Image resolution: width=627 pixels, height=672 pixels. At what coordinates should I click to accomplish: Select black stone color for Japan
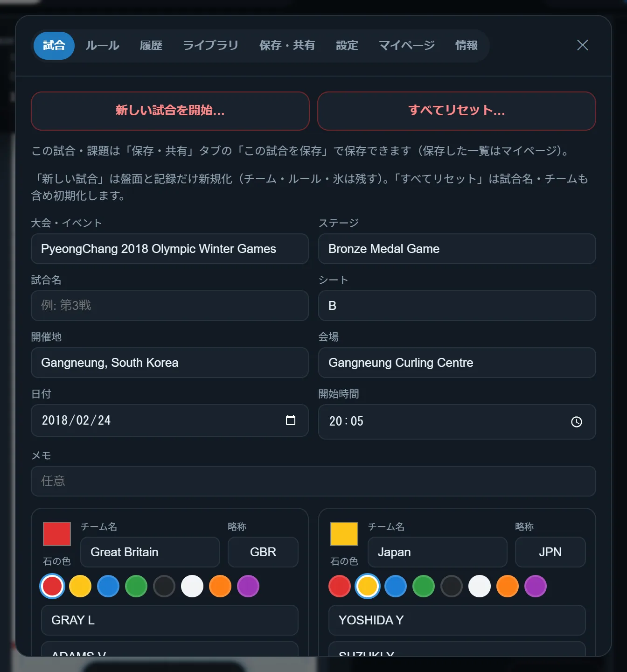[452, 586]
